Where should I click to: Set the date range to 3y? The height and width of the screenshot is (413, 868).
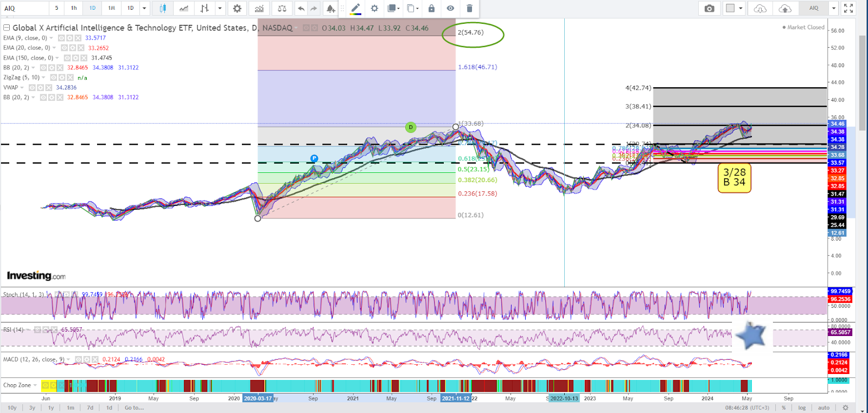pyautogui.click(x=32, y=408)
